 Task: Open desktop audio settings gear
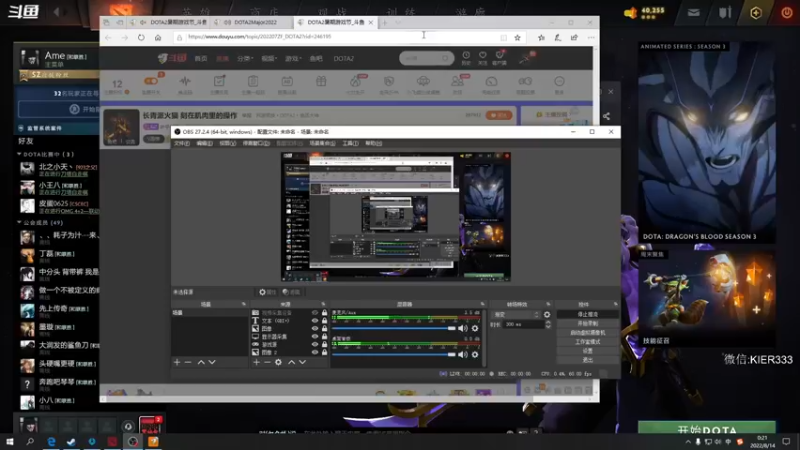(475, 355)
